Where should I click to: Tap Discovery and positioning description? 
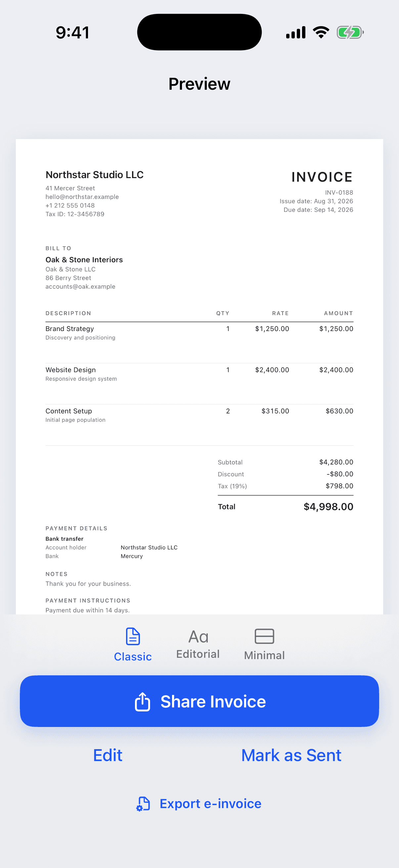pos(80,338)
